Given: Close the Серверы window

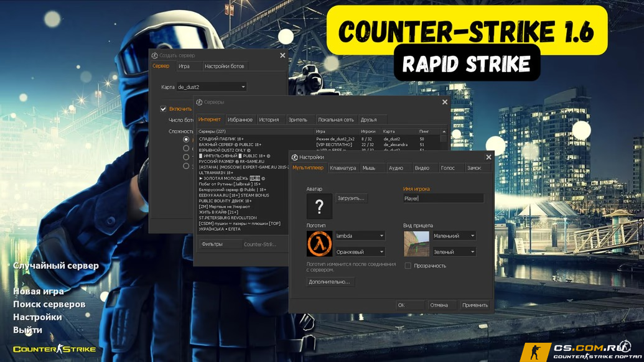Looking at the screenshot, I should [x=444, y=102].
